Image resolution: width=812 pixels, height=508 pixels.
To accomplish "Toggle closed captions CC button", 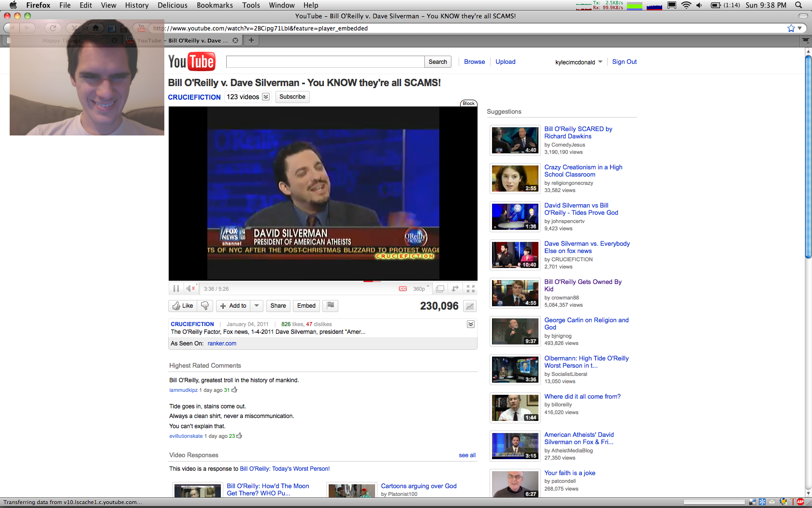I will coord(403,289).
